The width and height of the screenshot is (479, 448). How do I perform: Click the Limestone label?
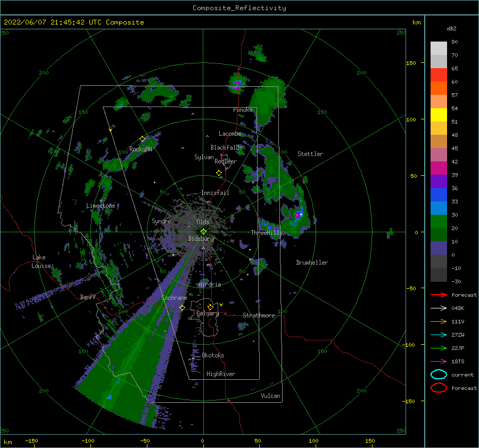(x=101, y=206)
